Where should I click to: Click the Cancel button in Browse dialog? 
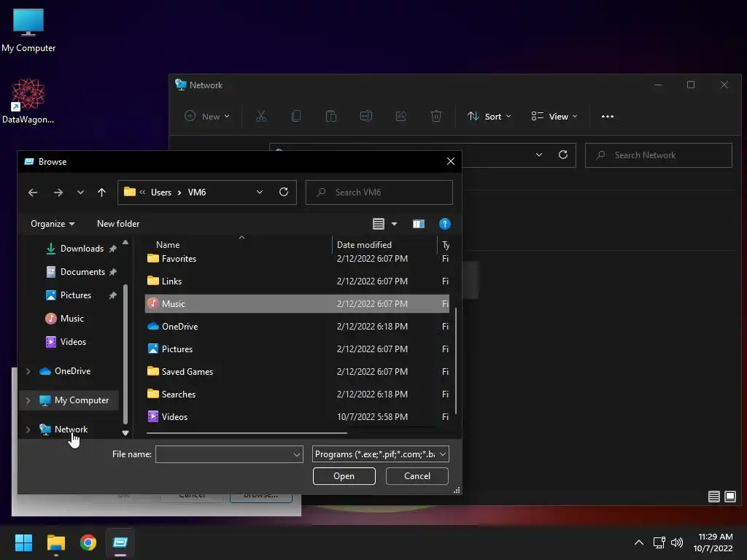coord(417,476)
